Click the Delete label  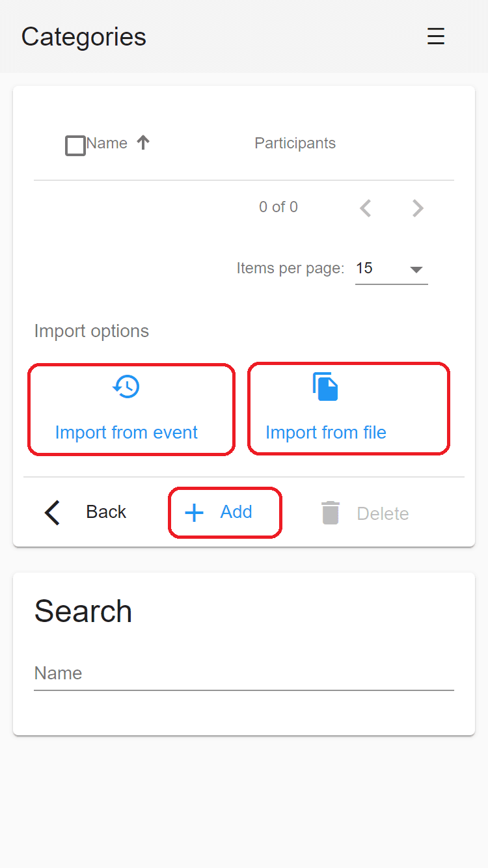[x=383, y=513]
